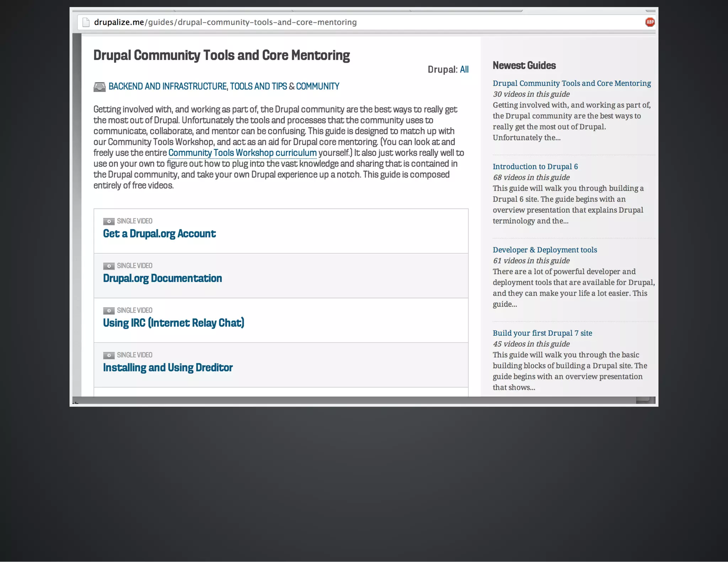Click the Drupal version All filter link
This screenshot has width=728, height=562.
coord(464,69)
